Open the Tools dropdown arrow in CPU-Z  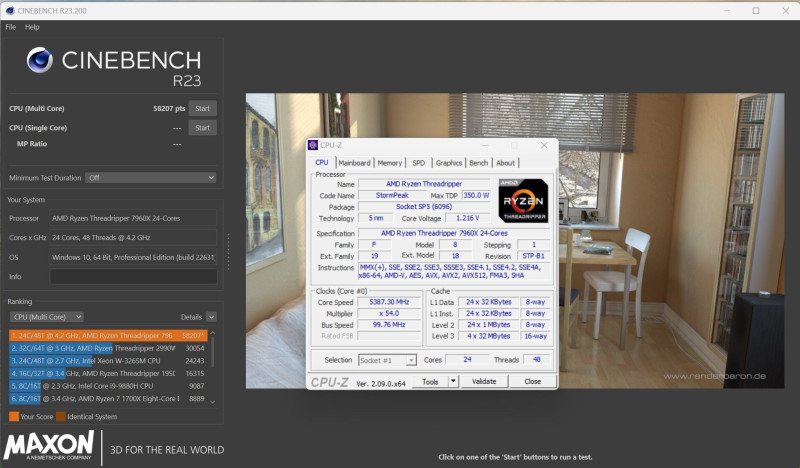(453, 382)
